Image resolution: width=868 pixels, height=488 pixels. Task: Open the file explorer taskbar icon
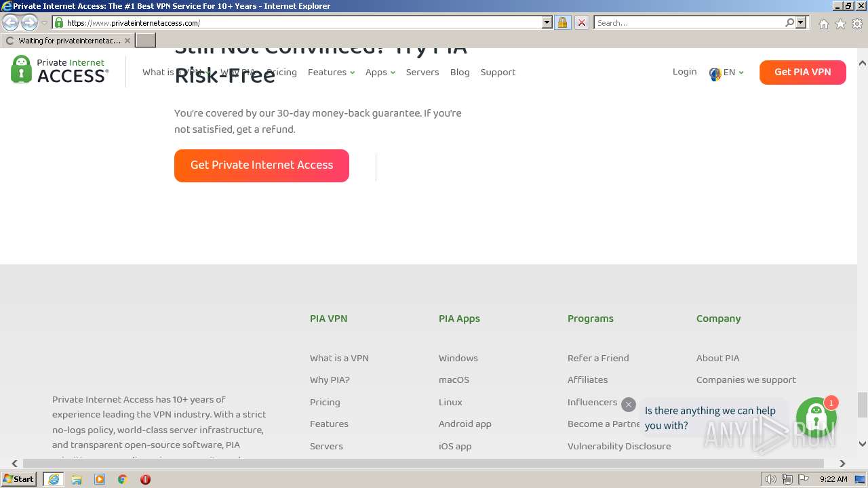click(x=77, y=479)
